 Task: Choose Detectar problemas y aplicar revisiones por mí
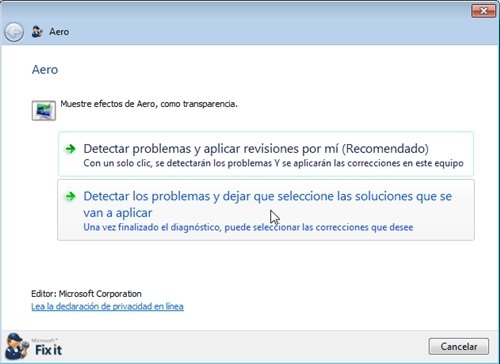(x=266, y=154)
